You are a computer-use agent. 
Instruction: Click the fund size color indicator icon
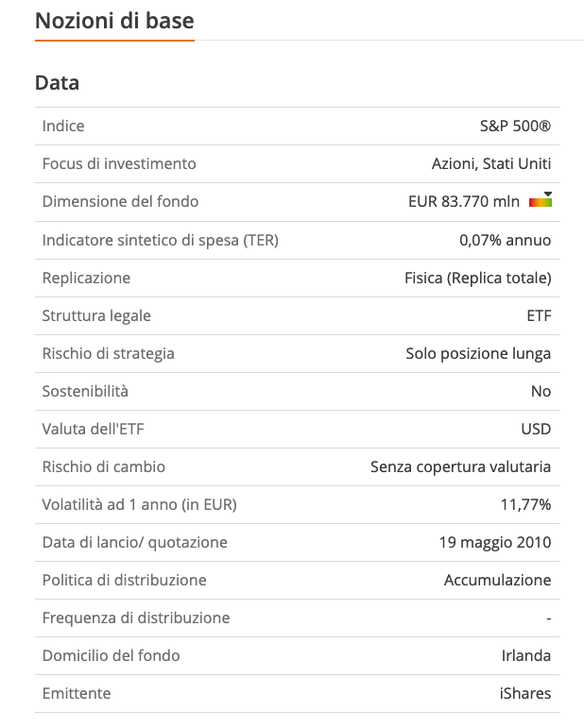click(541, 201)
